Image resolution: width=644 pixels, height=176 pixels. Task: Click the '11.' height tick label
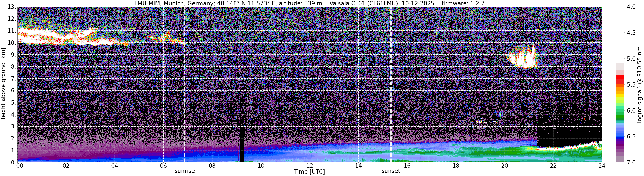12,31
